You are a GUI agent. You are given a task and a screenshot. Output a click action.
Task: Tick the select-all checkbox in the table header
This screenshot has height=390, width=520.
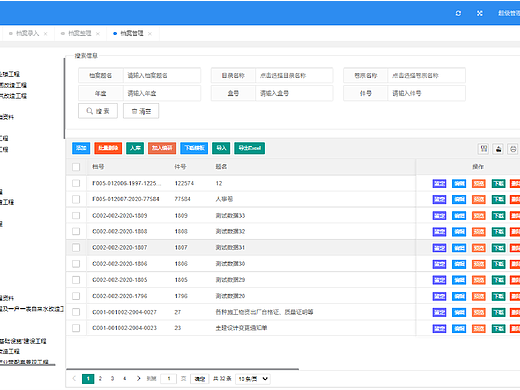[x=76, y=167]
